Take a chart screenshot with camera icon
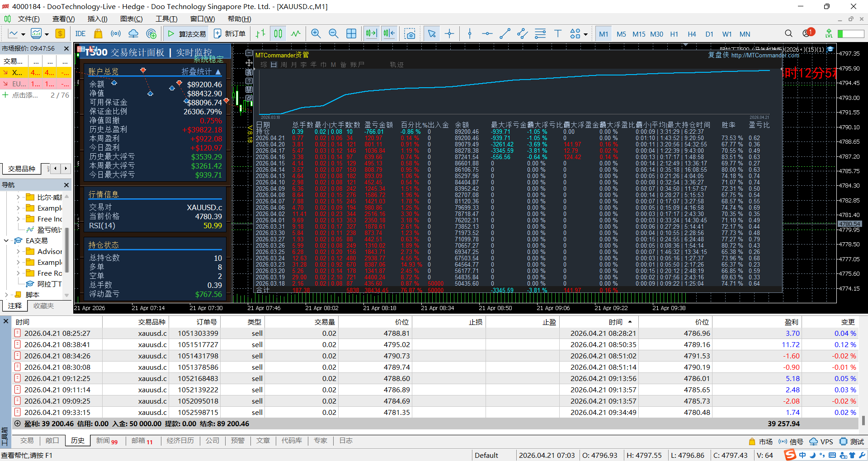The height and width of the screenshot is (461, 868). (410, 33)
